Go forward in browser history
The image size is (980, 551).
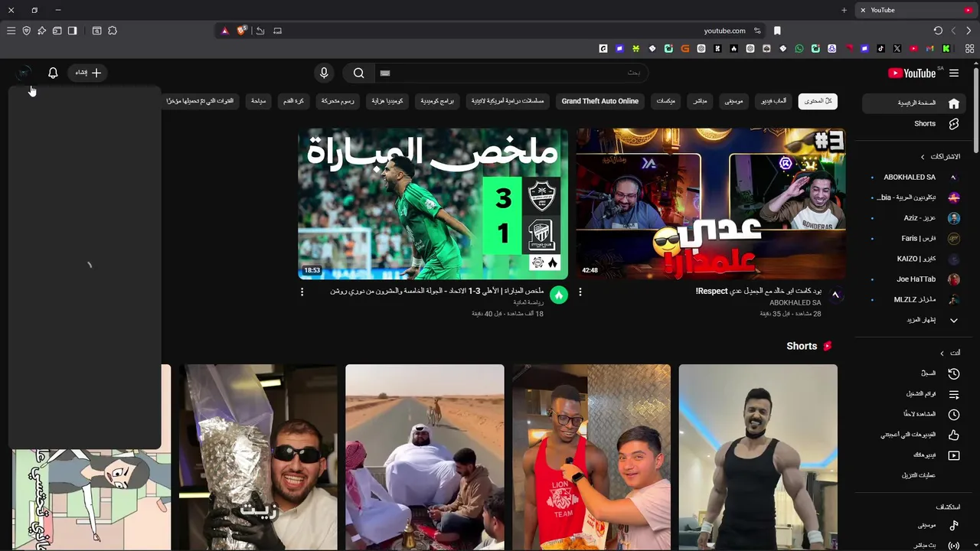[953, 31]
